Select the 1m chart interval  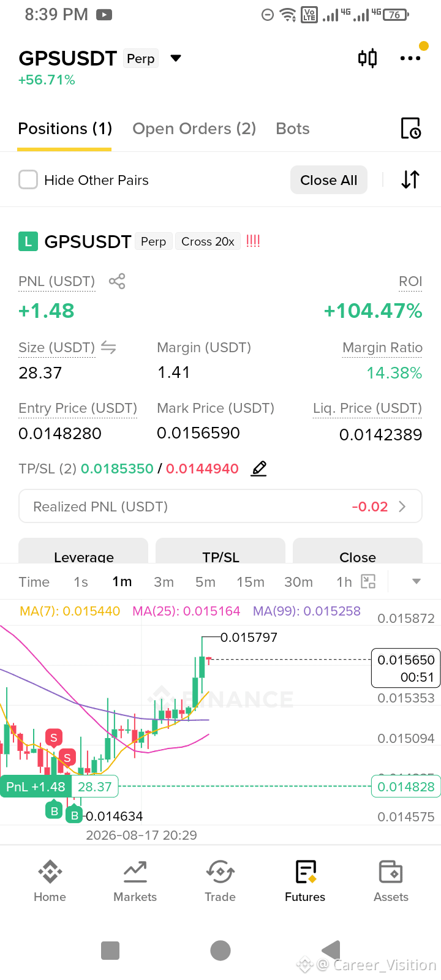[x=122, y=582]
